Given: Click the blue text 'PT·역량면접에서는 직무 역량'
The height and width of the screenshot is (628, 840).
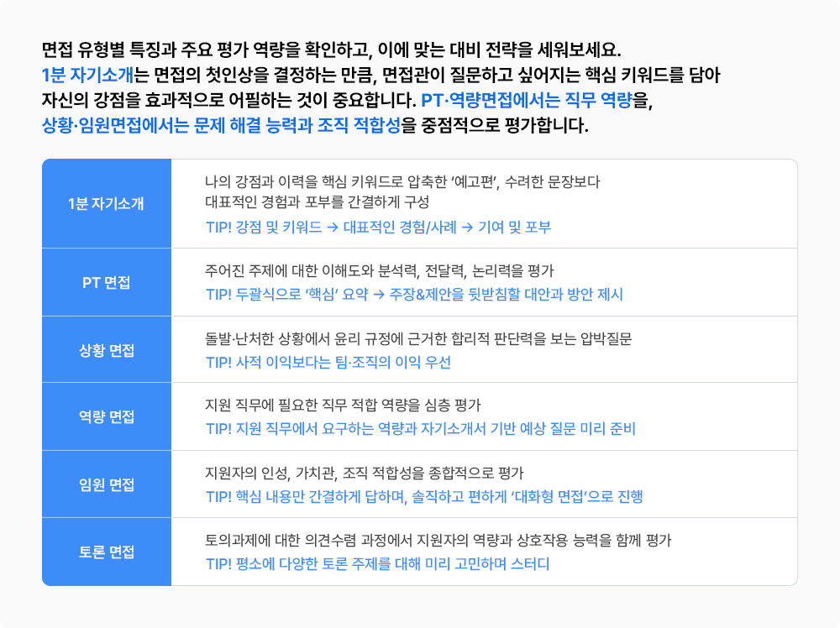Looking at the screenshot, I should point(527,100).
